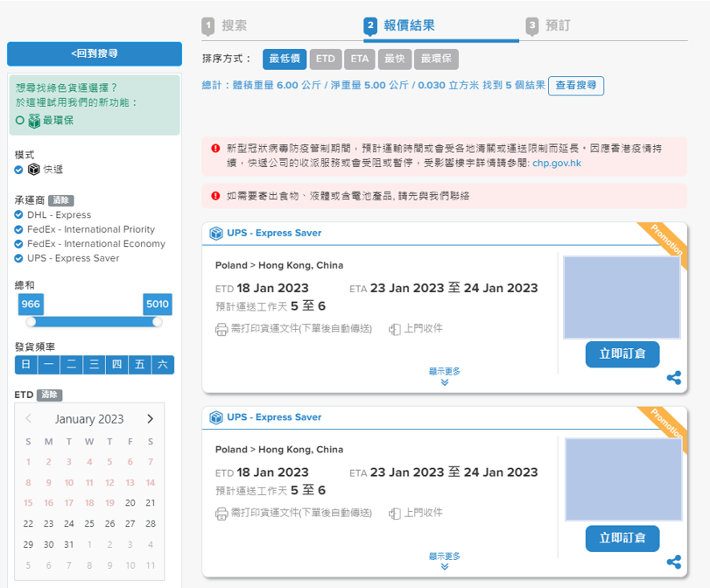
Task: Open the chp.gov.hk link
Action: (557, 164)
